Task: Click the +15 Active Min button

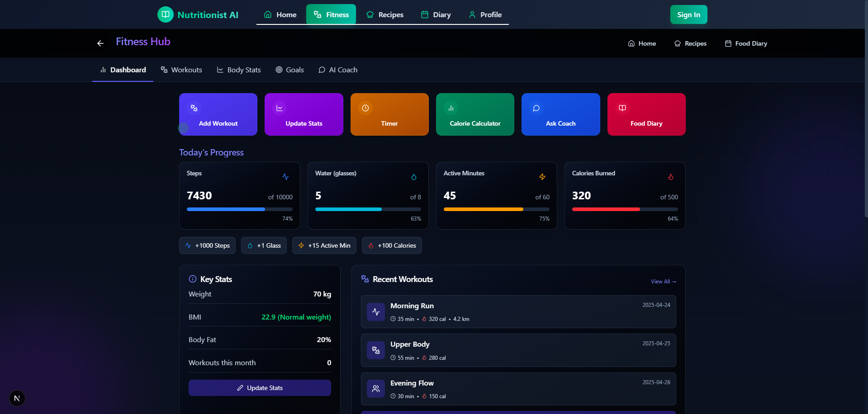Action: (x=324, y=245)
